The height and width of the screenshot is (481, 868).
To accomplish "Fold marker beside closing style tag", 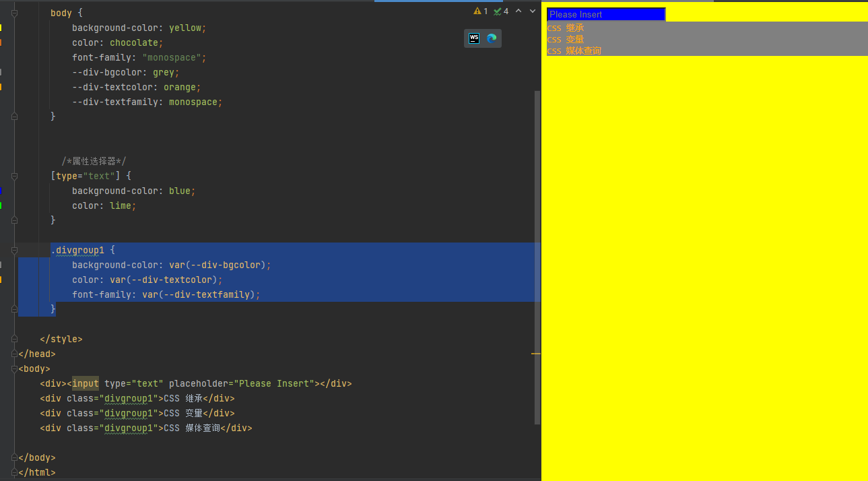I will pos(14,339).
